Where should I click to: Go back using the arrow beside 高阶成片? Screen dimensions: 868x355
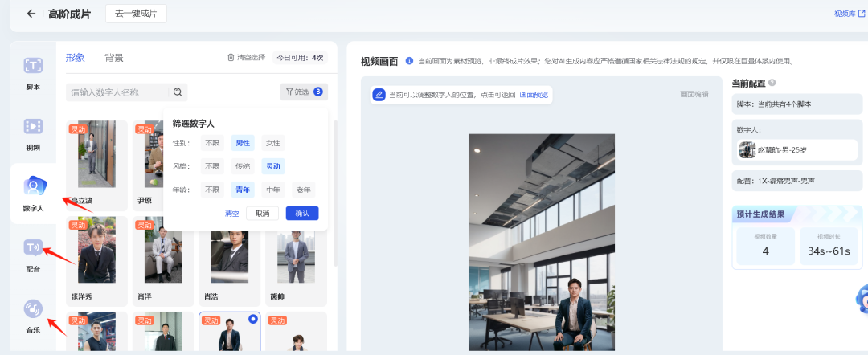coord(31,14)
